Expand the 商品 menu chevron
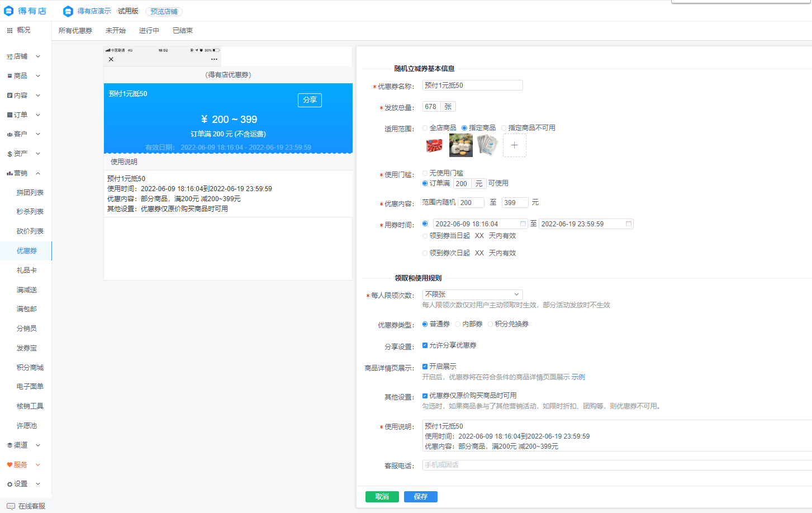812x513 pixels. point(38,76)
